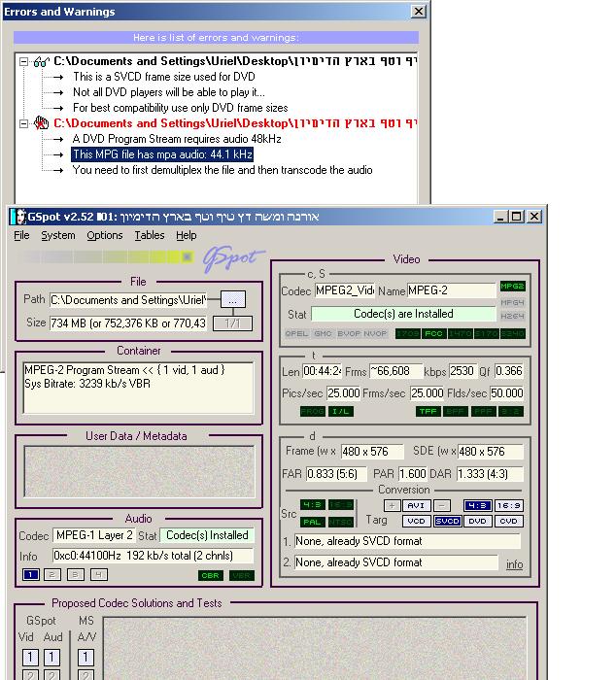Click the browse '...' path button
This screenshot has width=616, height=680.
point(233,299)
